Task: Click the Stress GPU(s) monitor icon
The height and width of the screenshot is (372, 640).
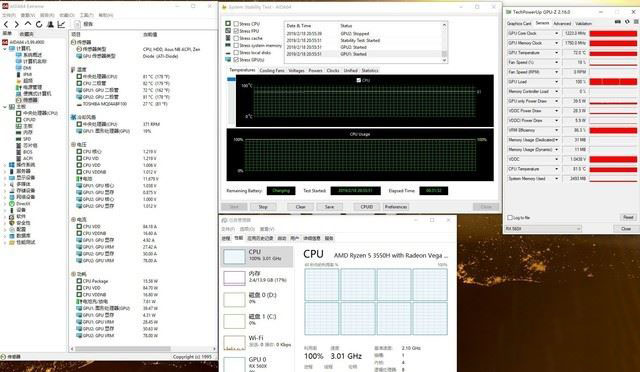Action: [228, 60]
